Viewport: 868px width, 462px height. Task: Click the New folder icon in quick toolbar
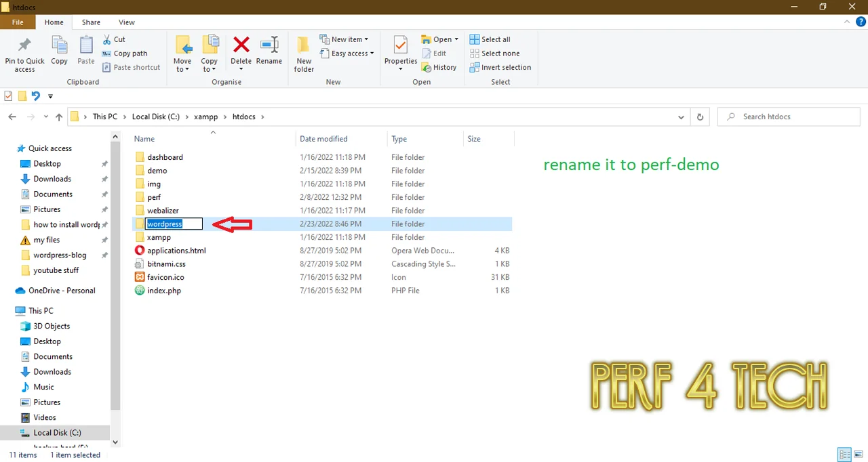point(22,96)
